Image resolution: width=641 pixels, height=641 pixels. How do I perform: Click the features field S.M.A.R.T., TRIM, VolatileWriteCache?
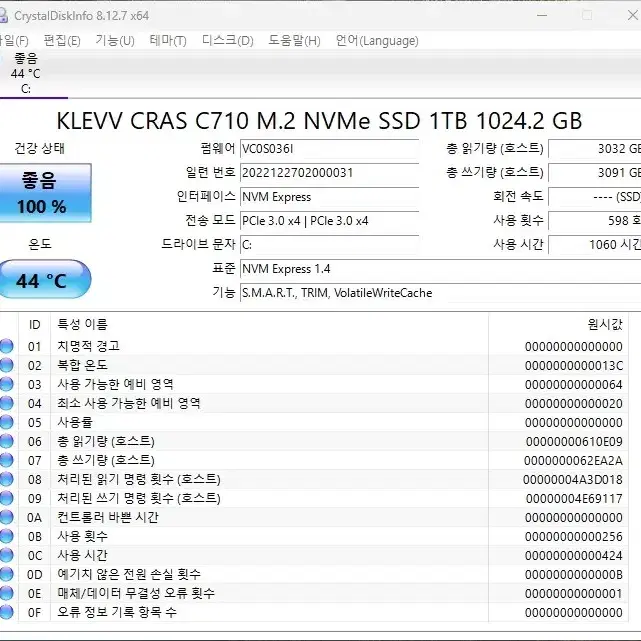coord(441,293)
